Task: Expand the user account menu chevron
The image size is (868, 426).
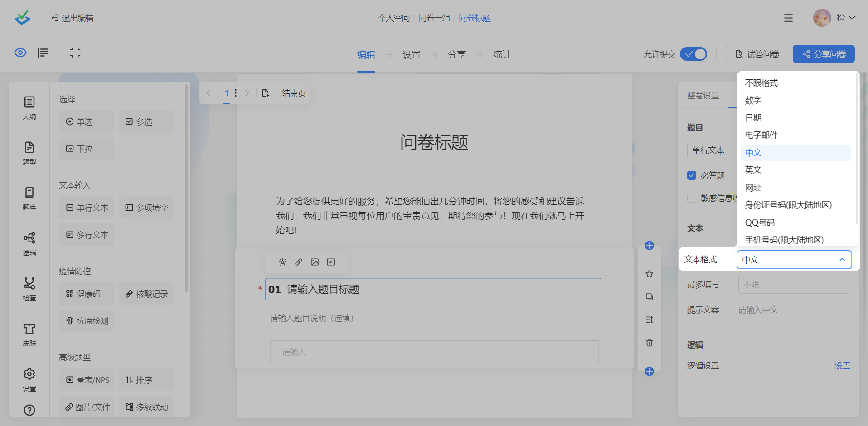Action: pyautogui.click(x=852, y=18)
